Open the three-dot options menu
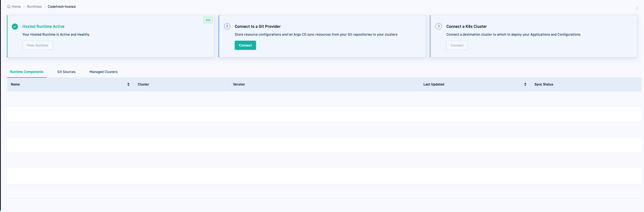Image resolution: width=644 pixels, height=212 pixels. pos(637,8)
